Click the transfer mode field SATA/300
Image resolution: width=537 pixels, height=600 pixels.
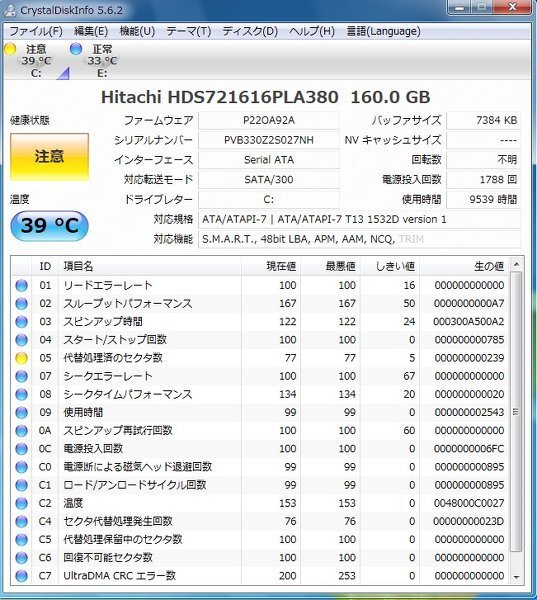[x=269, y=180]
